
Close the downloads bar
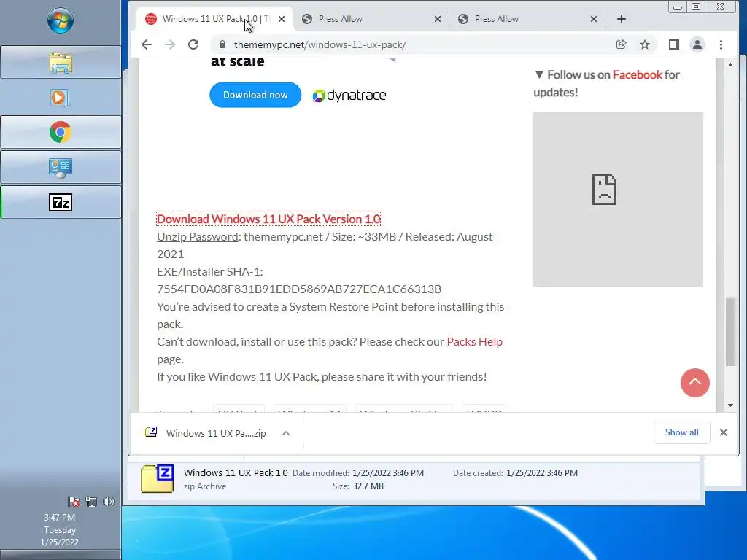pos(724,432)
